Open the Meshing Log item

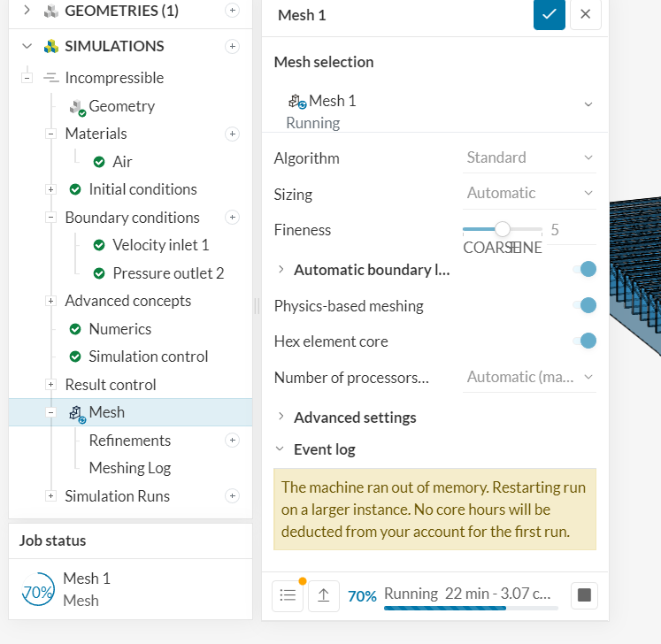tap(129, 468)
